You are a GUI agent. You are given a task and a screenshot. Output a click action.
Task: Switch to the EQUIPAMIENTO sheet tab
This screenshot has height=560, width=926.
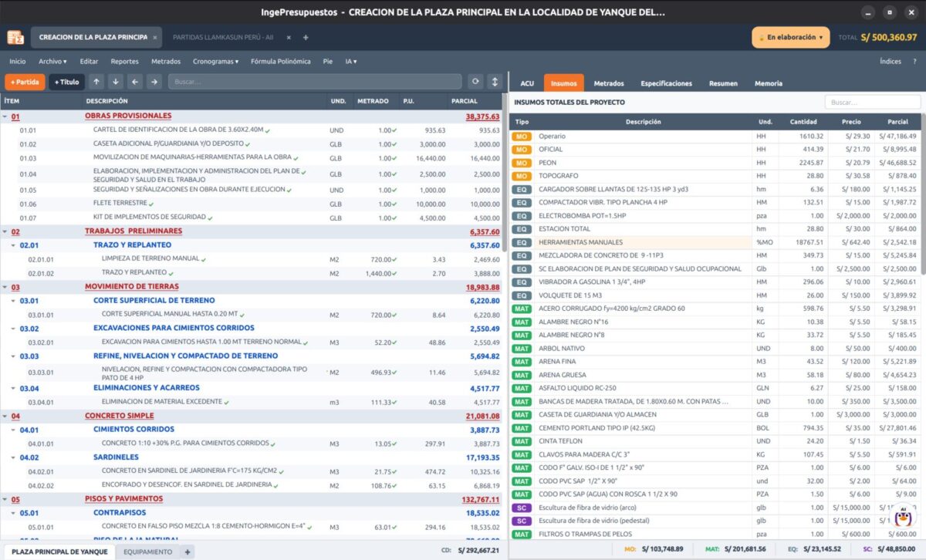(147, 552)
